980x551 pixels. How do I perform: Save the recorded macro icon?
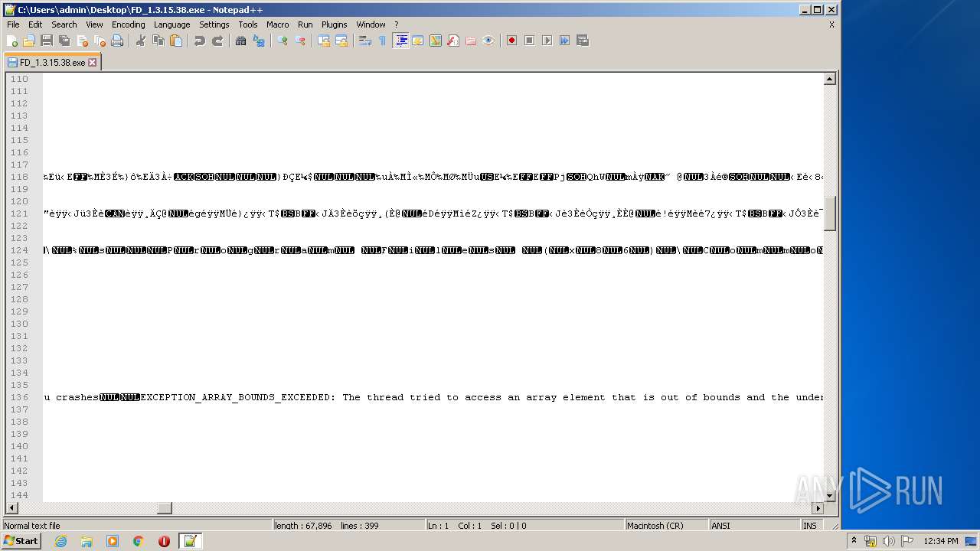tap(583, 41)
